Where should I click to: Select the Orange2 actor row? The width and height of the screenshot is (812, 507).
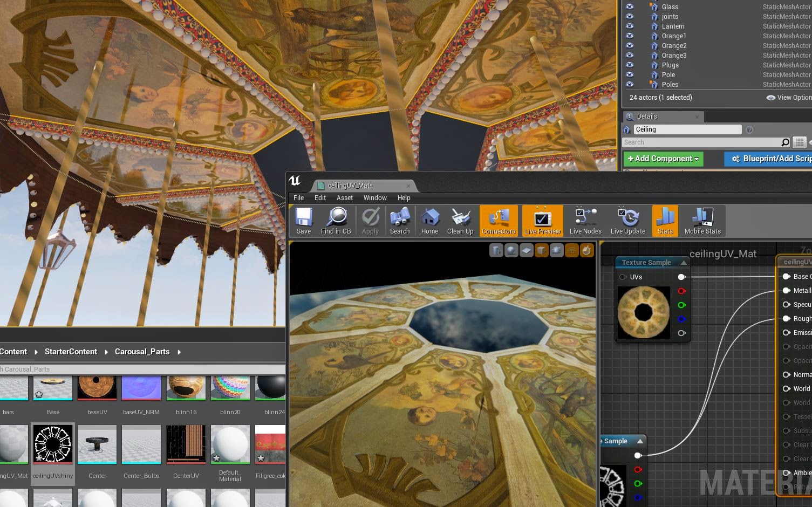718,46
